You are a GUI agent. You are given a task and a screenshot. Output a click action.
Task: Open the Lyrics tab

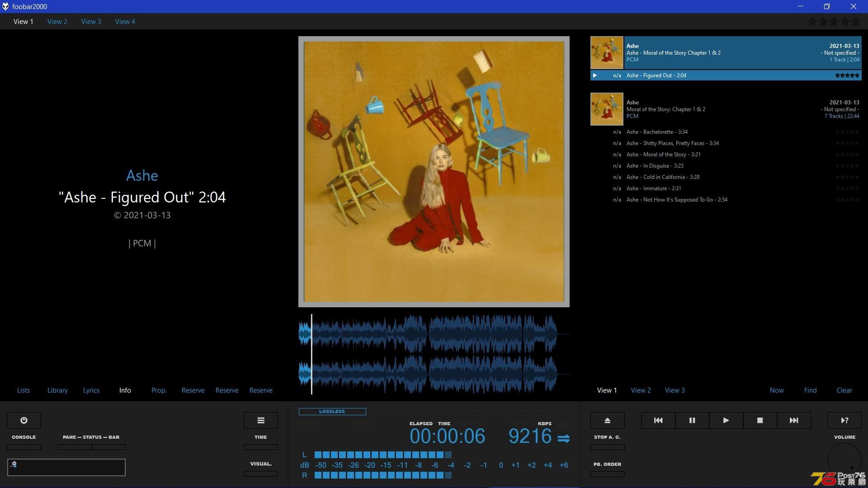pos(91,390)
